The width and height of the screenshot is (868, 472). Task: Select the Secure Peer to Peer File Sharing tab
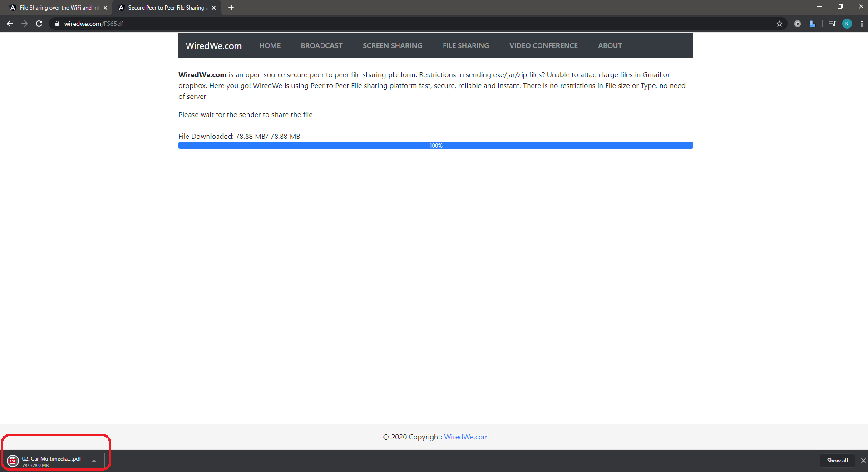click(x=166, y=8)
